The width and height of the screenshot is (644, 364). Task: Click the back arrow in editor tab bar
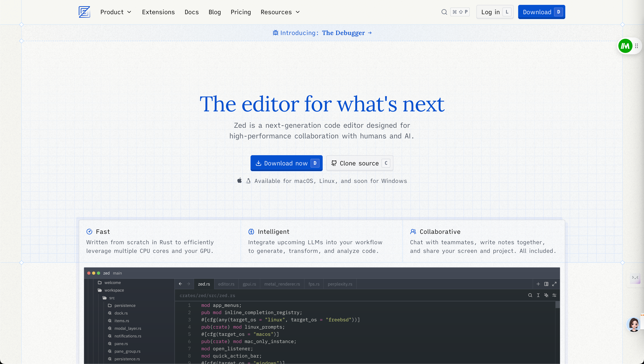[180, 284]
